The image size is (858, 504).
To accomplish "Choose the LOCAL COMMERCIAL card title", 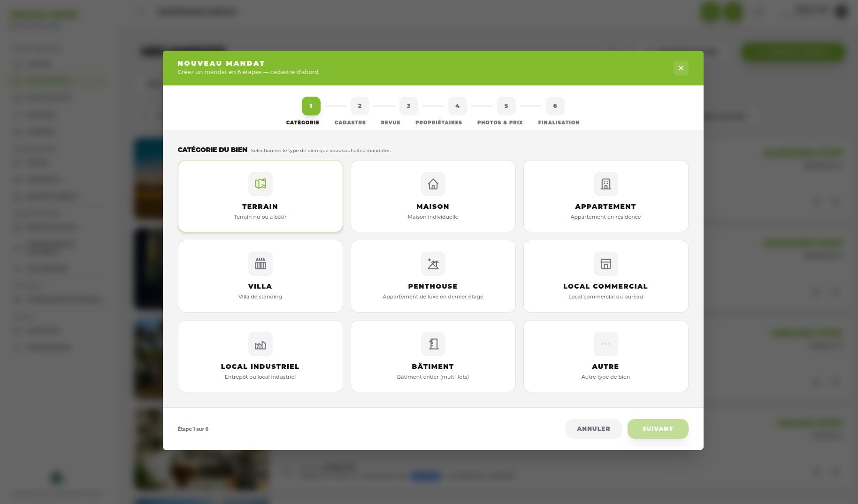I will click(605, 286).
